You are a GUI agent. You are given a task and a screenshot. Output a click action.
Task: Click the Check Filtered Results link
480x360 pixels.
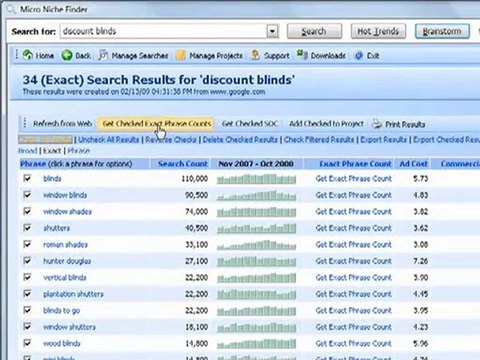pos(319,140)
